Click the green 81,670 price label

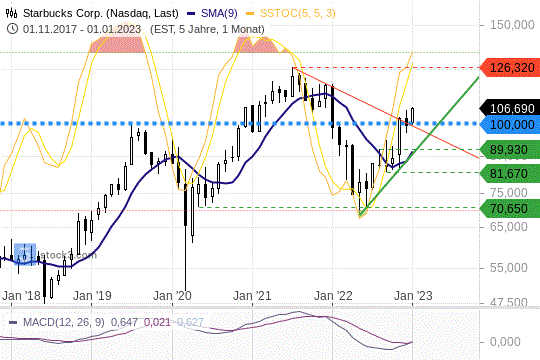tap(510, 173)
